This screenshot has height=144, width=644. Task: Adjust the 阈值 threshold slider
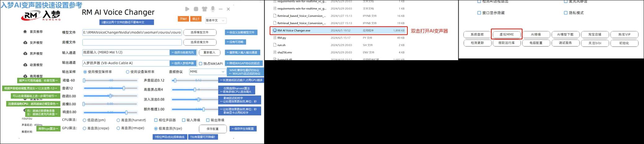110,81
